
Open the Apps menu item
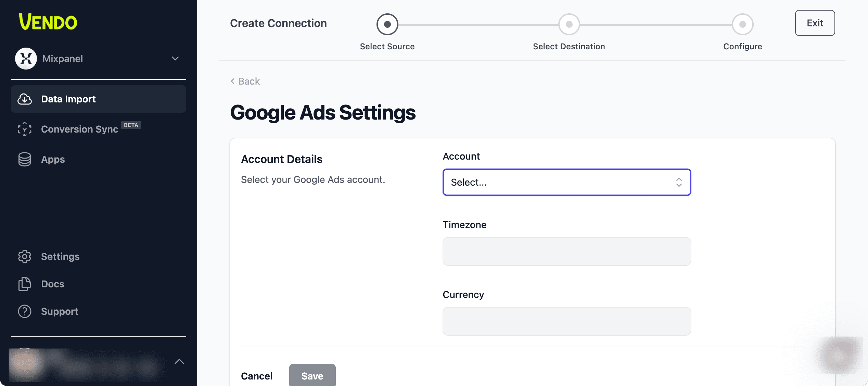pyautogui.click(x=53, y=159)
